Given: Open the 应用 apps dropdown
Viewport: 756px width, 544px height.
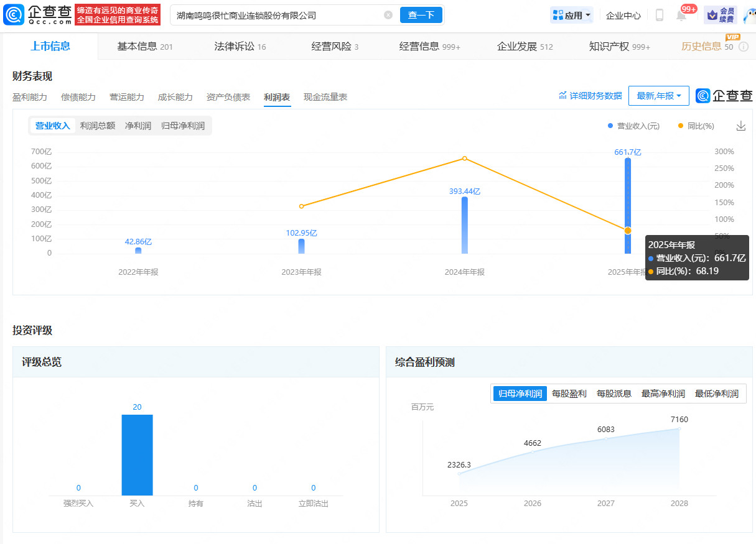Looking at the screenshot, I should [571, 15].
